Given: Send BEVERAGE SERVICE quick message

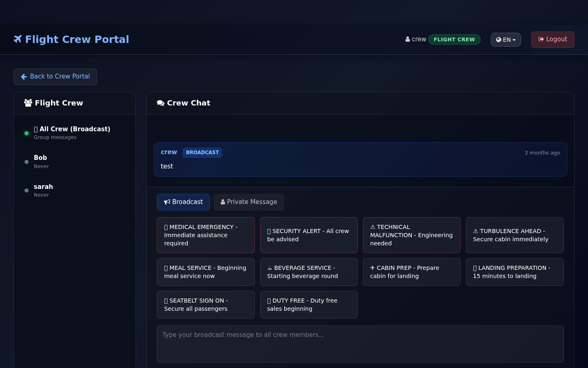Looking at the screenshot, I should [309, 272].
